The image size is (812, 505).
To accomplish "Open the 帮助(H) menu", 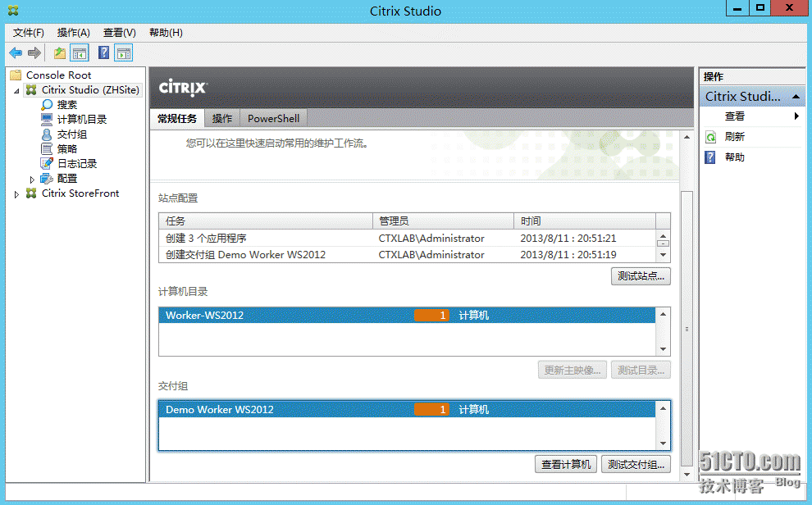I will pos(166,33).
